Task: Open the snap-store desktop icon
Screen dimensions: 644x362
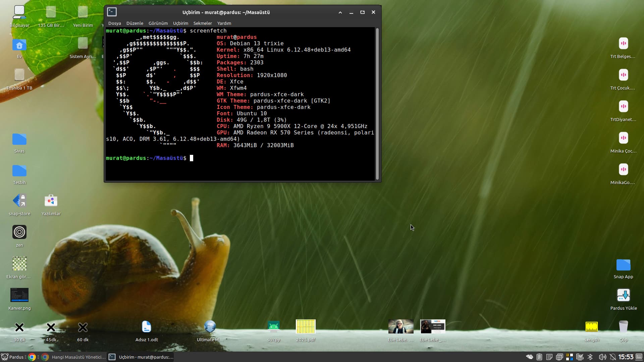Action: 19,201
